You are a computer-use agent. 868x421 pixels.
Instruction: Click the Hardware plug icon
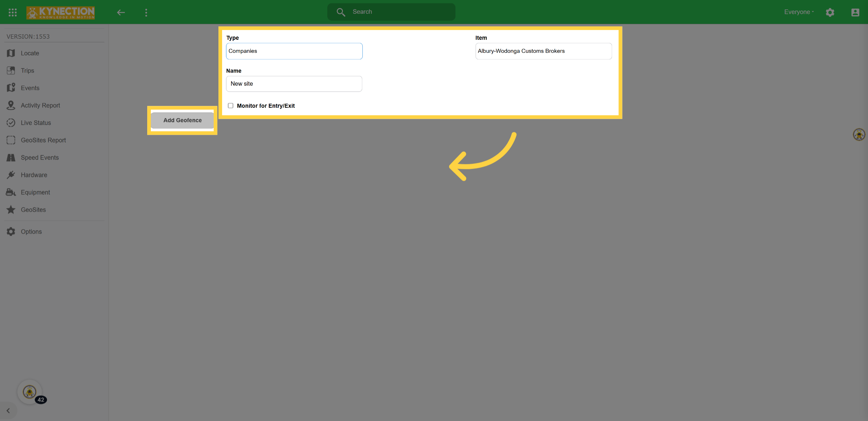coord(11,175)
